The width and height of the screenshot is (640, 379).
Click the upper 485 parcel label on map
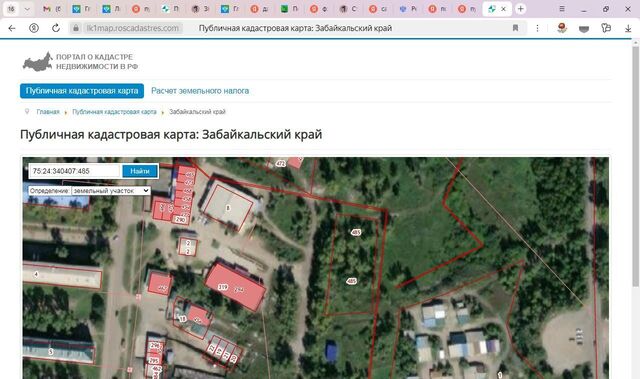[356, 233]
